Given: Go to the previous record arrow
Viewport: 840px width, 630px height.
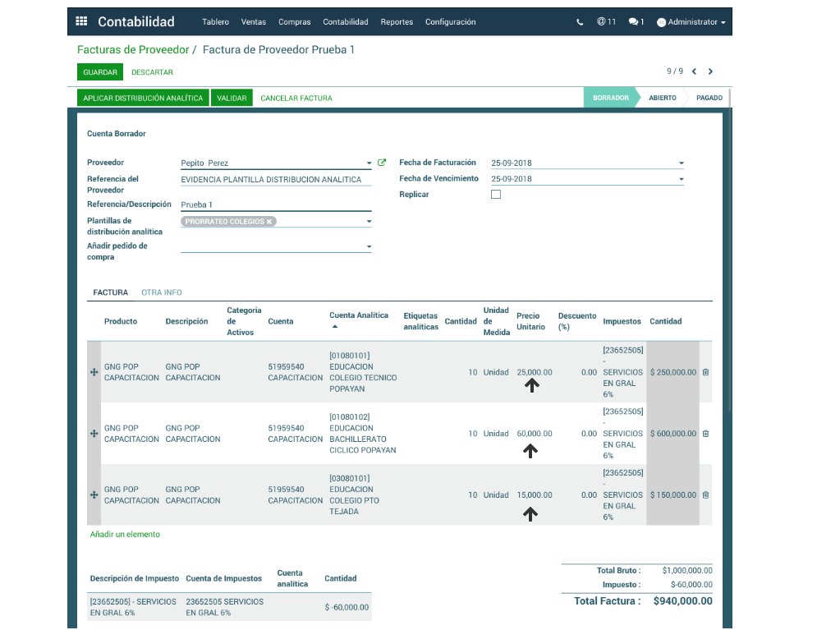Looking at the screenshot, I should point(694,71).
